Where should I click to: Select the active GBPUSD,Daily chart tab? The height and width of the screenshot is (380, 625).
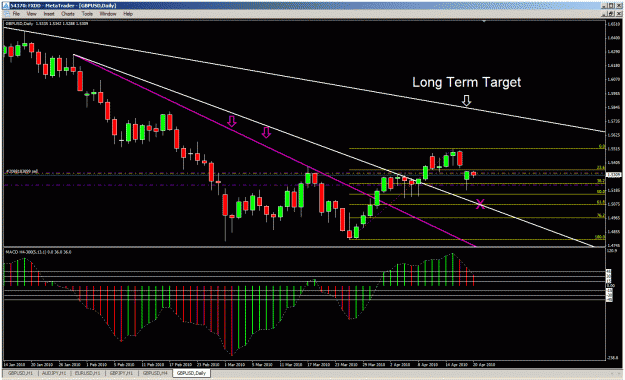click(192, 373)
